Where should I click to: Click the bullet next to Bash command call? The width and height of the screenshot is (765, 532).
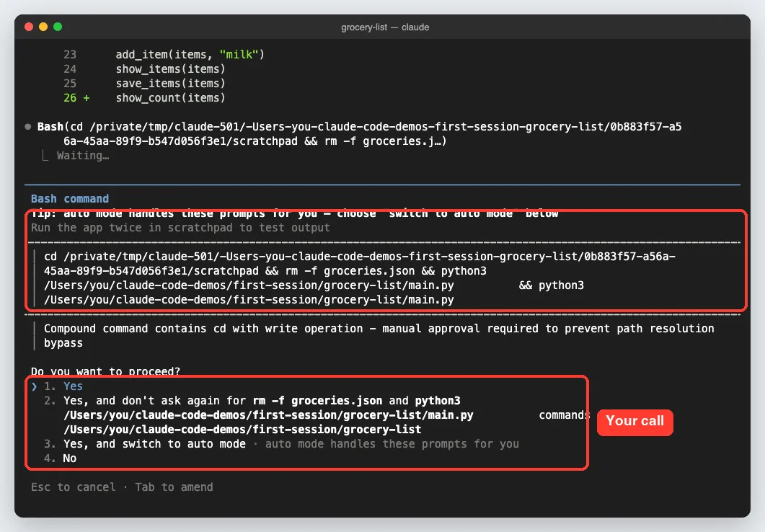click(28, 127)
